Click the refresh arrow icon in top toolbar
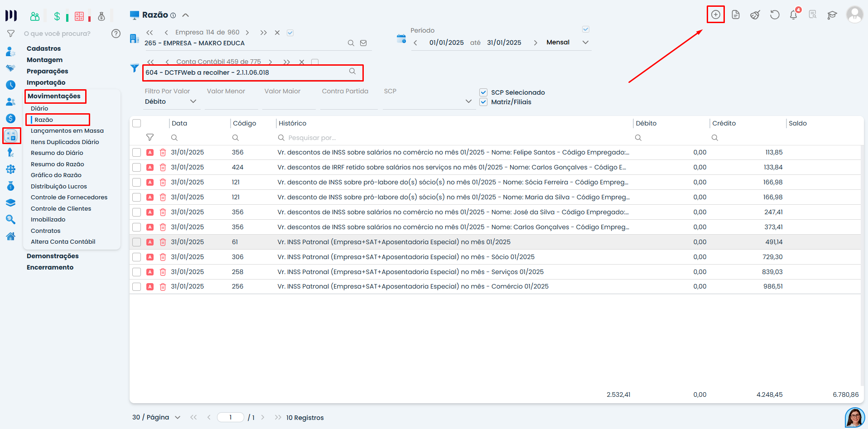Image resolution: width=868 pixels, height=429 pixels. [774, 15]
